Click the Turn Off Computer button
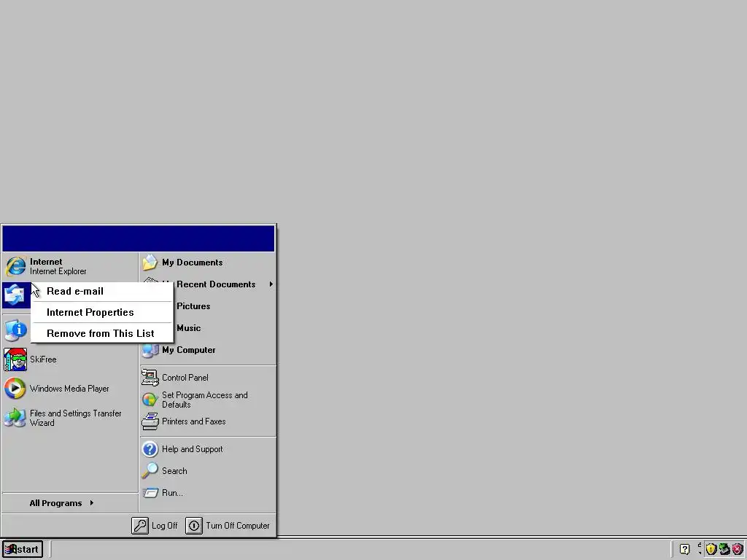This screenshot has width=747, height=560. [228, 526]
